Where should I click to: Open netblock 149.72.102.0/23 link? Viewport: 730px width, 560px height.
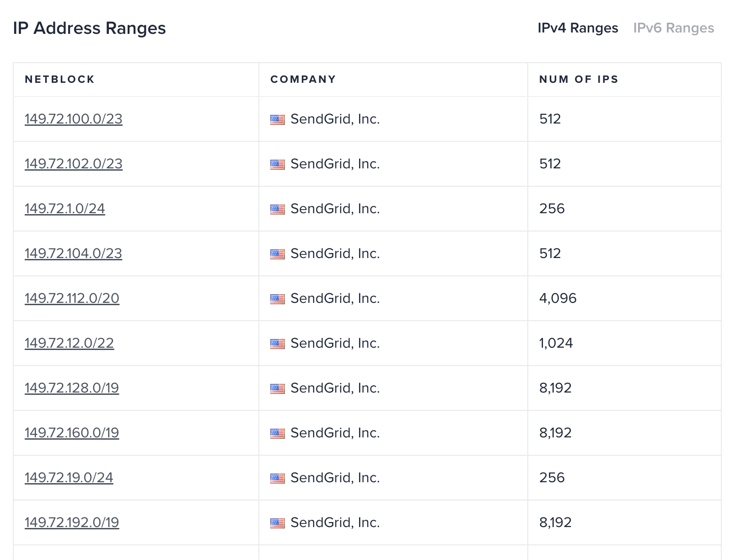(x=74, y=164)
